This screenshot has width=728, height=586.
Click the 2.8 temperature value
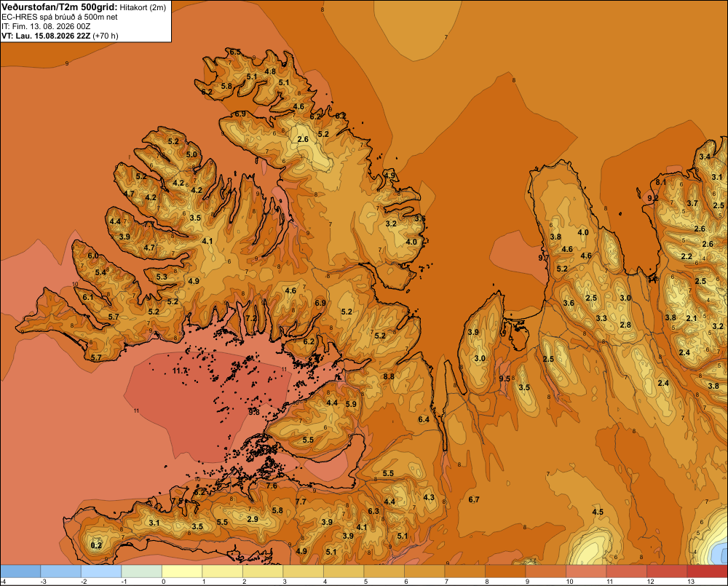(625, 325)
